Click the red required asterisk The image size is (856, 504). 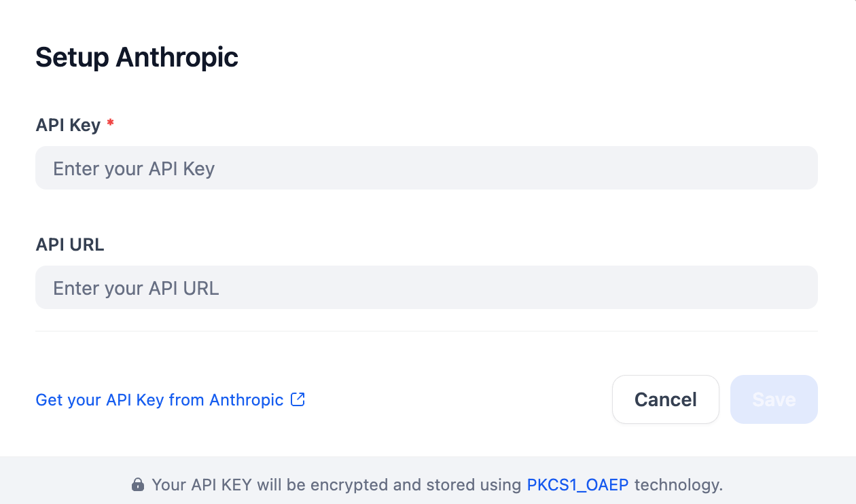point(110,124)
